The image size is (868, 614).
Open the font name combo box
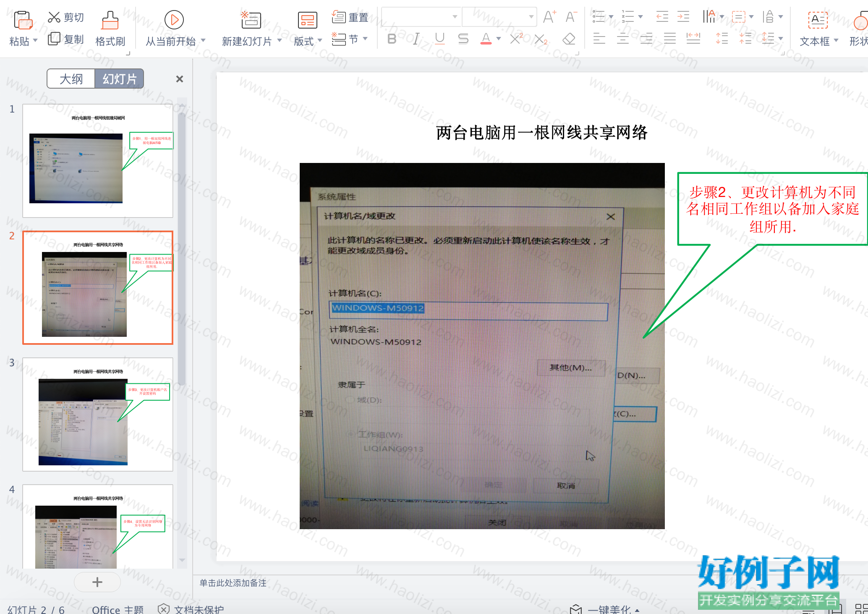pyautogui.click(x=421, y=17)
